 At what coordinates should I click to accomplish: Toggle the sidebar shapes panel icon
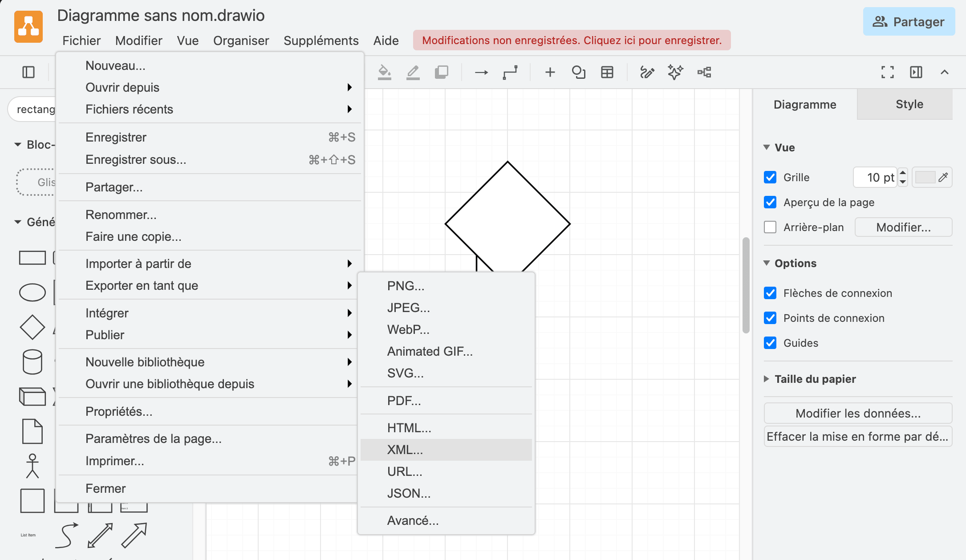point(28,72)
